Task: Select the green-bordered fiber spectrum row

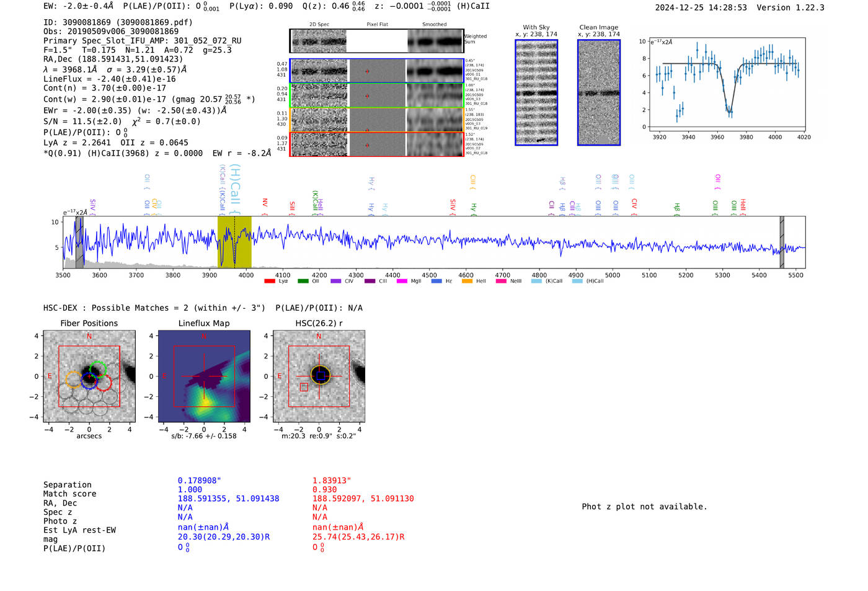Action: [x=377, y=96]
